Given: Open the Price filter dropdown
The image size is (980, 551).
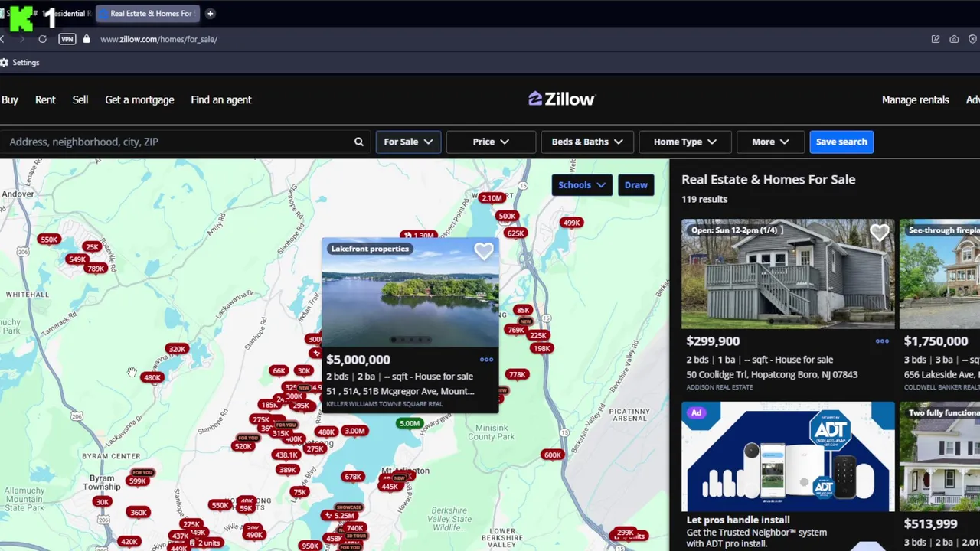Looking at the screenshot, I should tap(491, 142).
